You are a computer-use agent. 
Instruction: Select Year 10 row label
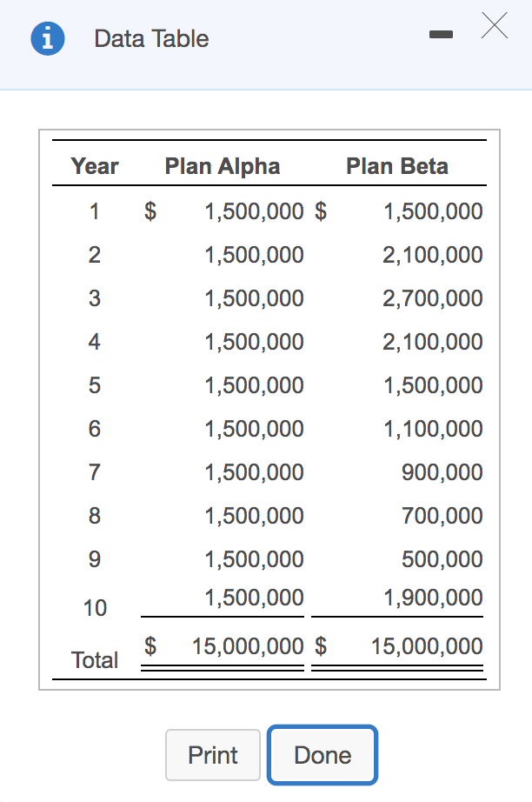[94, 608]
